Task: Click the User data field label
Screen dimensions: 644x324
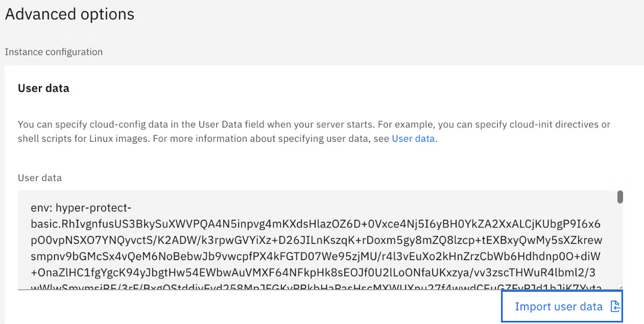Action: coord(40,178)
